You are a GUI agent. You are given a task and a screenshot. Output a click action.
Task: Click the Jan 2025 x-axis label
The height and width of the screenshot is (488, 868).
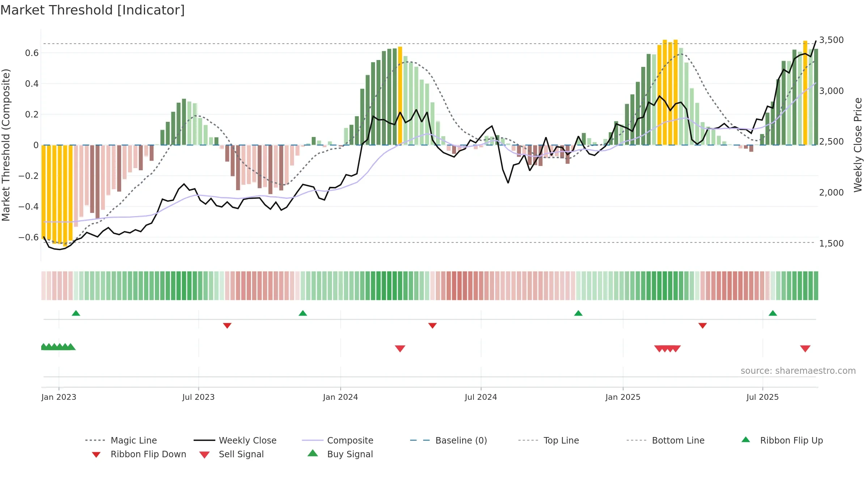tap(623, 397)
